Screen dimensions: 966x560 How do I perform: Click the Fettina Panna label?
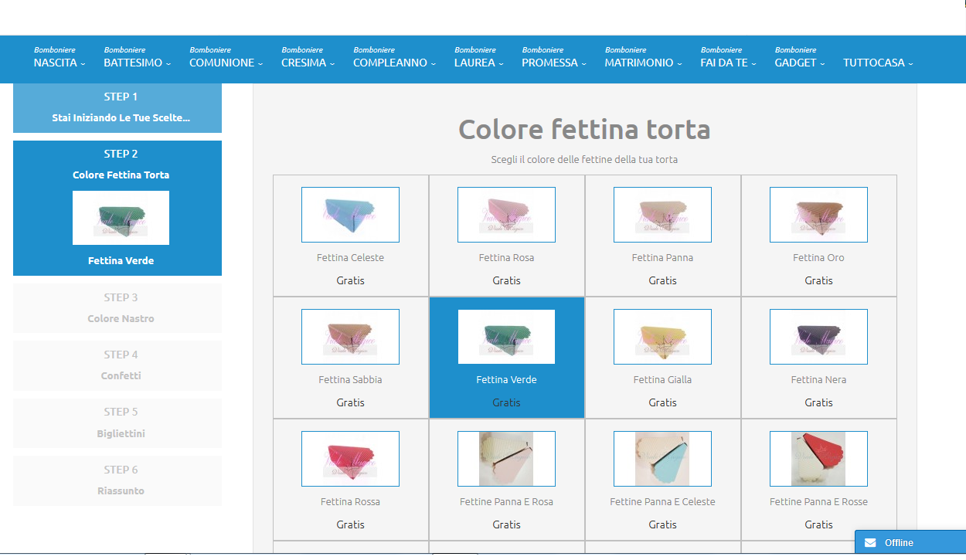(x=662, y=257)
